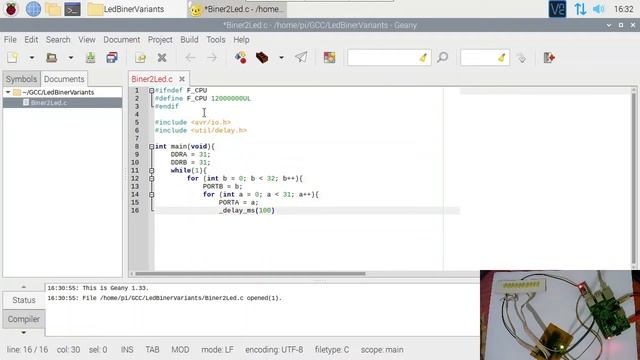This screenshot has height=360, width=640.
Task: Click the Open file toolbar icon
Action: tap(51, 58)
